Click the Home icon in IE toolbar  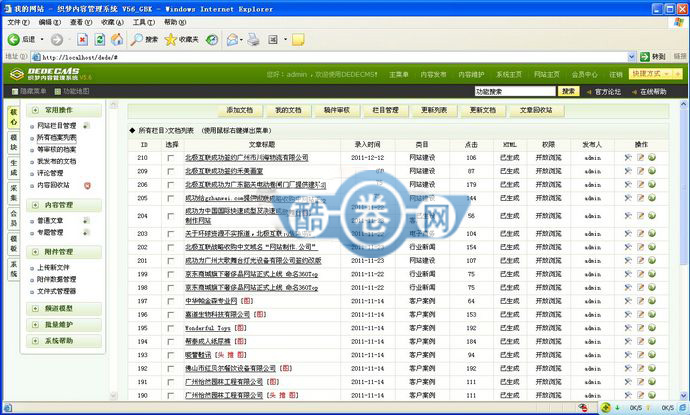[117, 40]
